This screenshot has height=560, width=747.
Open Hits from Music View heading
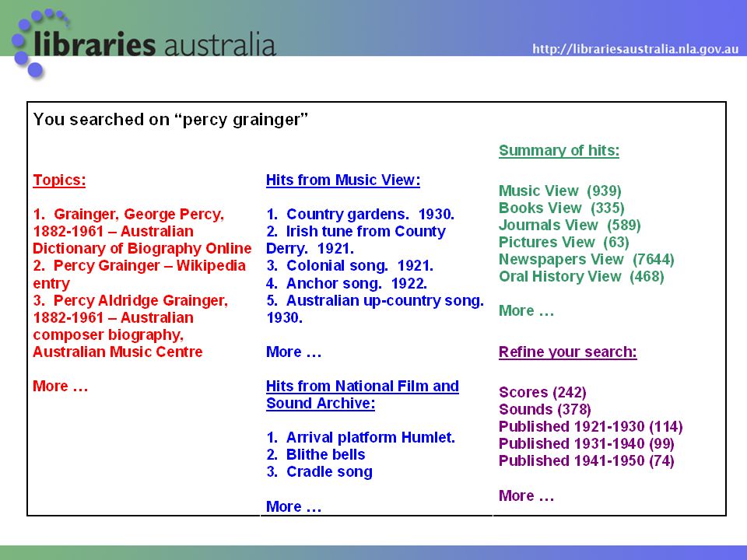pos(343,180)
